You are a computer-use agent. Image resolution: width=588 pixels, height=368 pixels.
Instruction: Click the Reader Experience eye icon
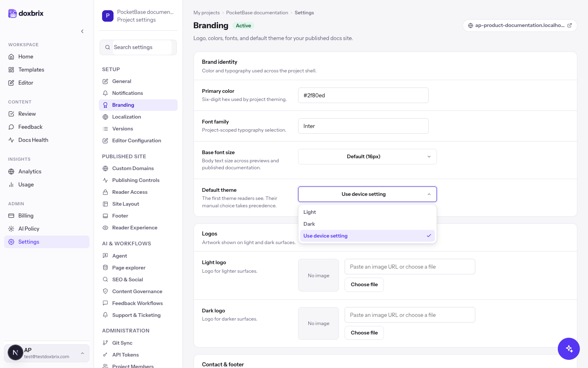(x=105, y=228)
